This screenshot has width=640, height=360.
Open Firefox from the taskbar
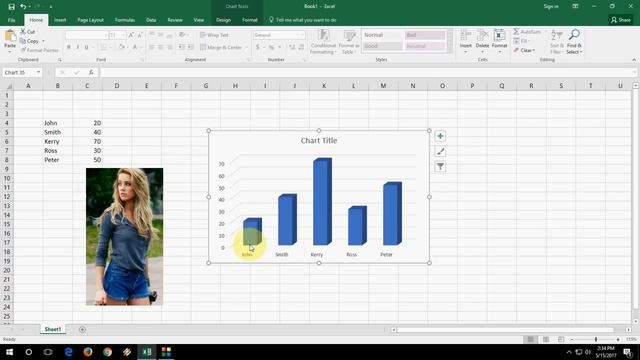coord(88,352)
